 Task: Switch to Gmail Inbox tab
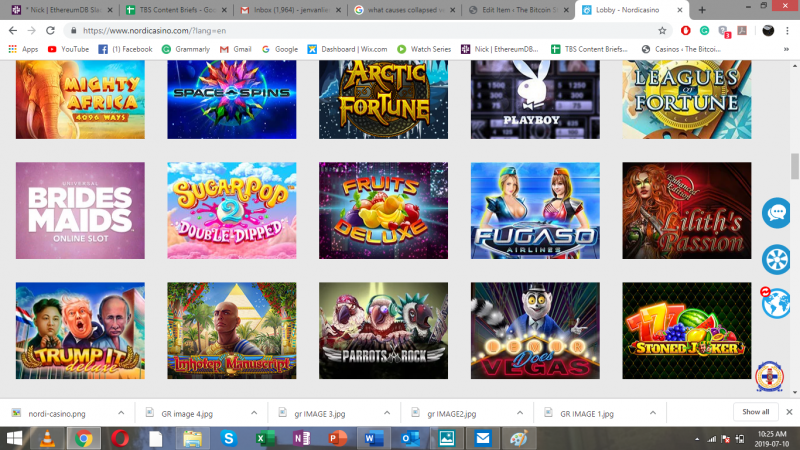coord(290,10)
